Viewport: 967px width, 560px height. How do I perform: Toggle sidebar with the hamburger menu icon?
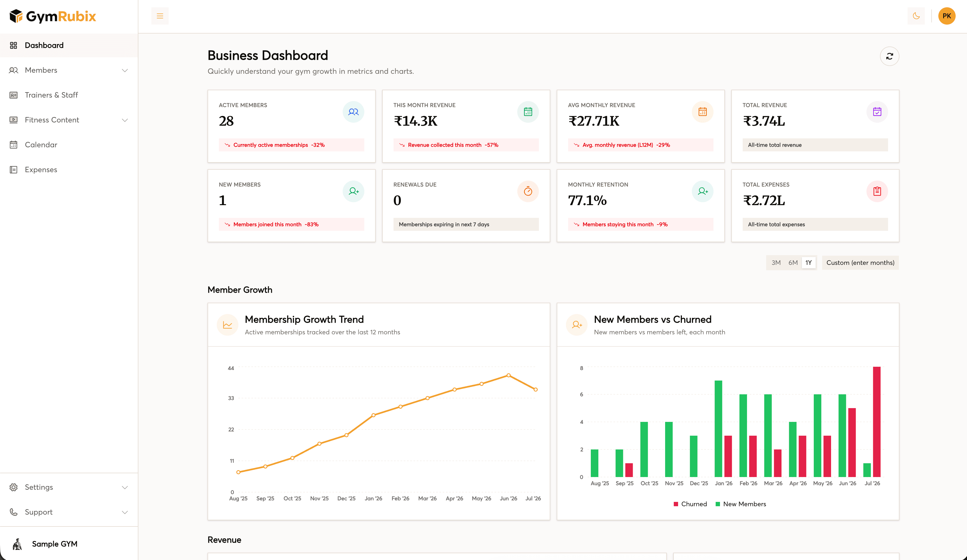tap(160, 16)
